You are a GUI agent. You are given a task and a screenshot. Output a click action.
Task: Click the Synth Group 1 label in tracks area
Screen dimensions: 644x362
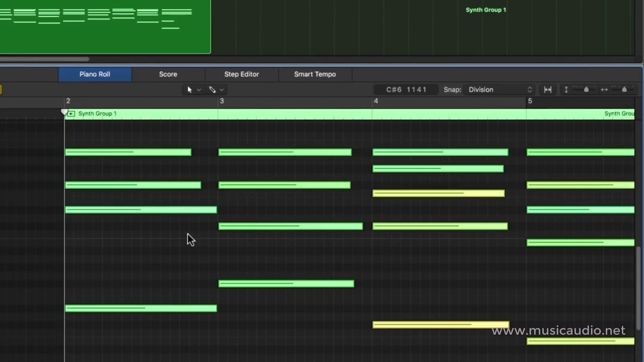(x=486, y=10)
